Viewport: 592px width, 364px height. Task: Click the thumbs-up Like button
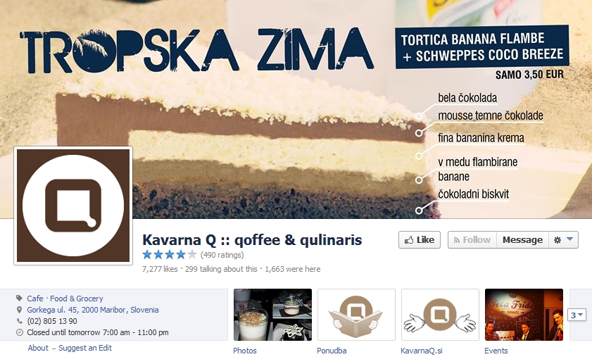point(420,240)
